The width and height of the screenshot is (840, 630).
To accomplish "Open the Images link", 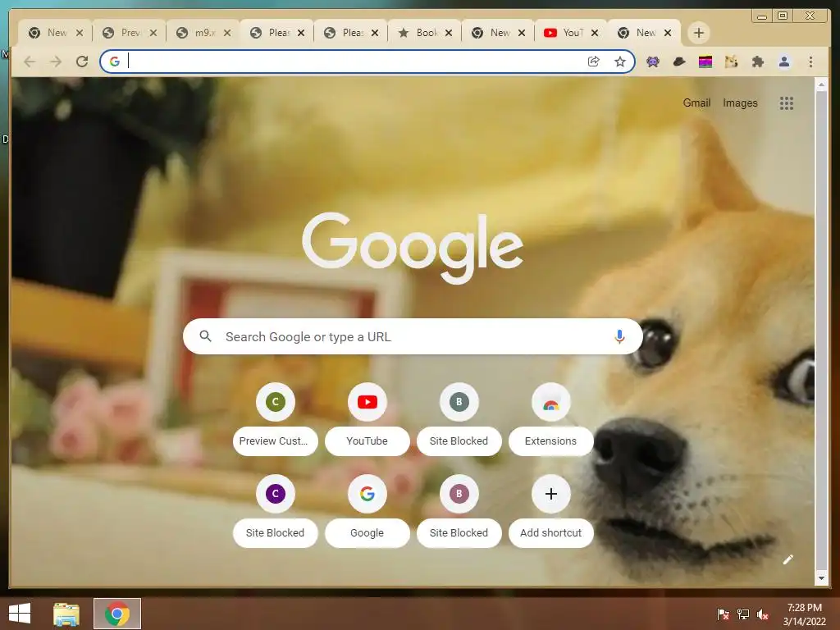I will (740, 103).
